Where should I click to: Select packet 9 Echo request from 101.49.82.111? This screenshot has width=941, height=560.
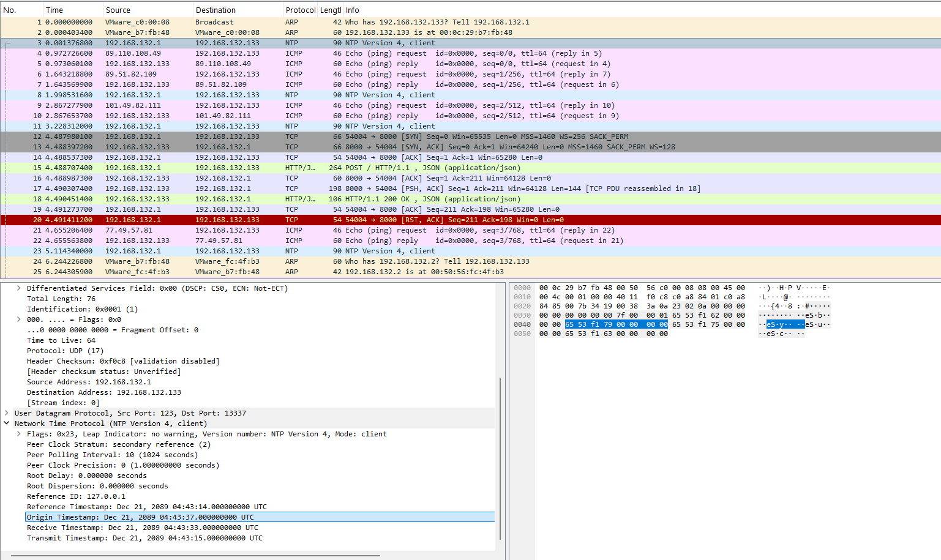pos(470,105)
